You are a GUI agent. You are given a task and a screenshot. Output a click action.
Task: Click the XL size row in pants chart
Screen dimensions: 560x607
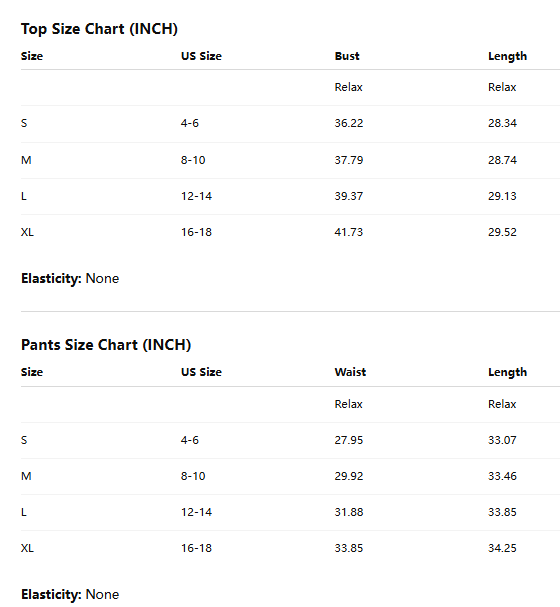[290, 548]
